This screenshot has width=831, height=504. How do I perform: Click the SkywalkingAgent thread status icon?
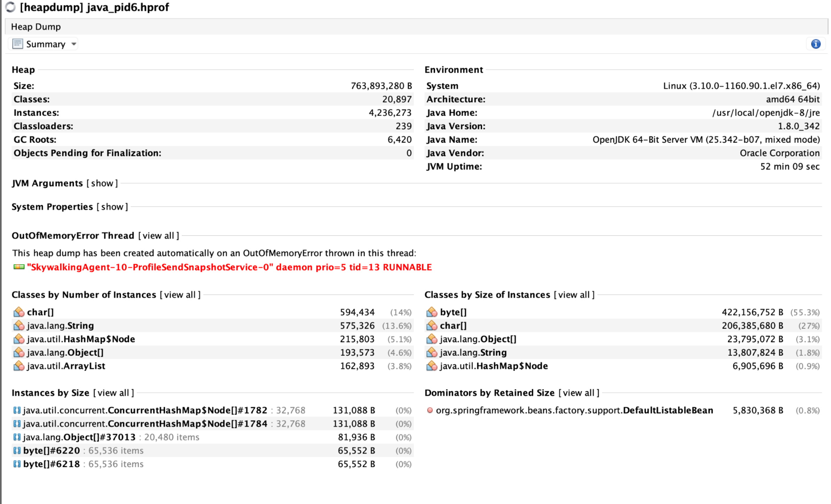(19, 267)
